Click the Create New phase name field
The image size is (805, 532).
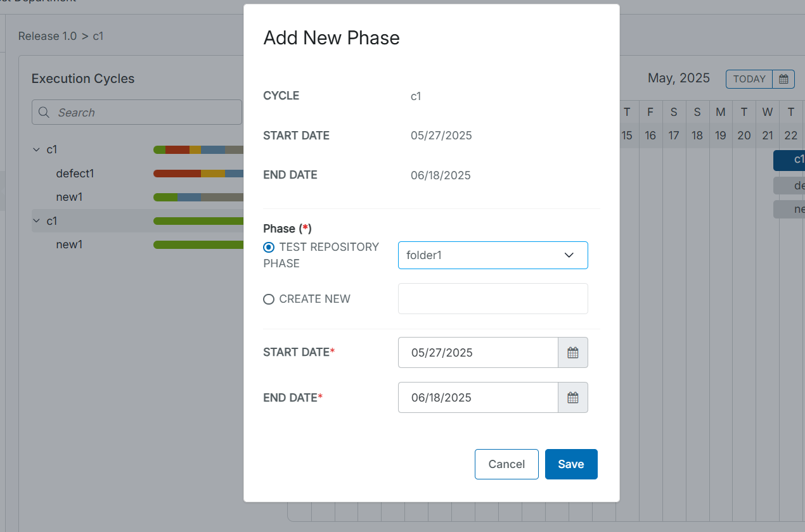(493, 299)
